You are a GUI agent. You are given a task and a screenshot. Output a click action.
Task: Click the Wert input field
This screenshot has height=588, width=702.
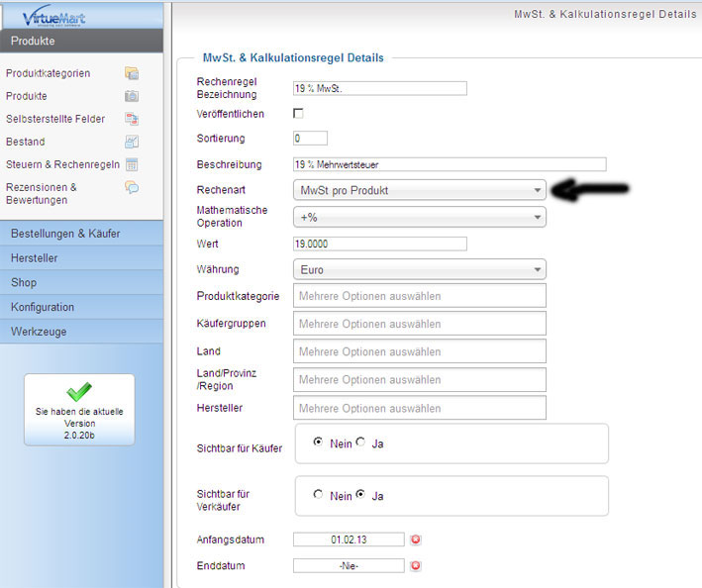pyautogui.click(x=379, y=244)
